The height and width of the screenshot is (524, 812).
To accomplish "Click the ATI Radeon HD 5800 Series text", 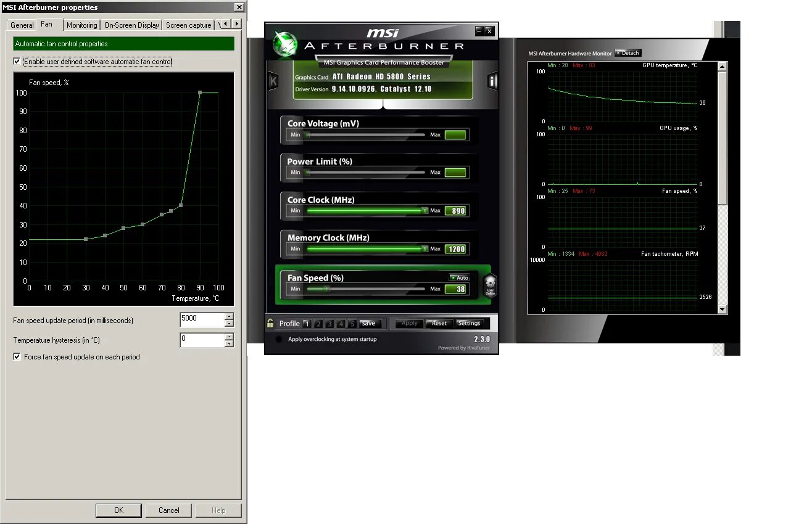I will (x=381, y=77).
